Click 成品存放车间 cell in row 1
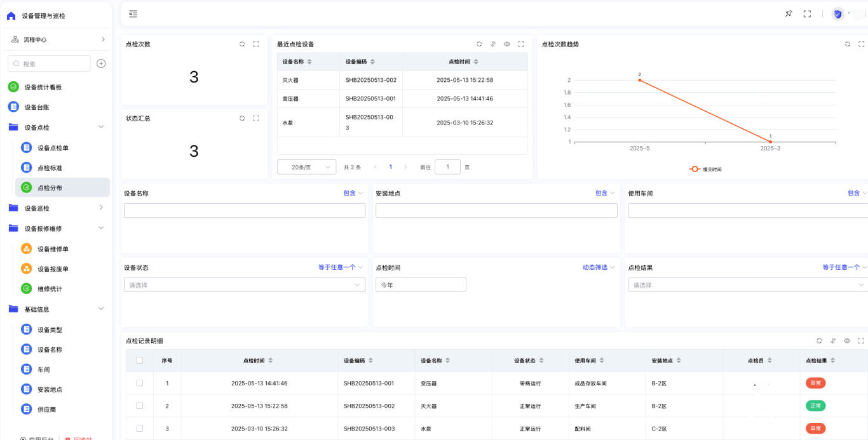868x440 pixels. click(x=590, y=383)
